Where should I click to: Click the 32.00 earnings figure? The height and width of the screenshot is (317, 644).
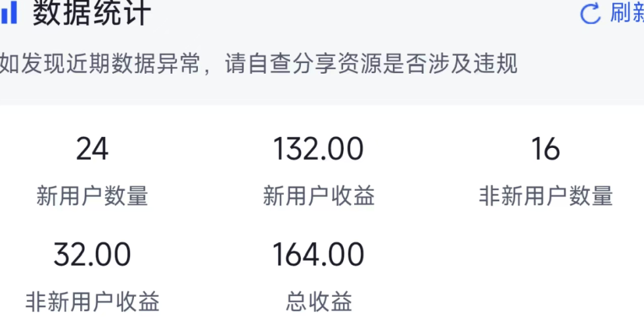(x=92, y=255)
